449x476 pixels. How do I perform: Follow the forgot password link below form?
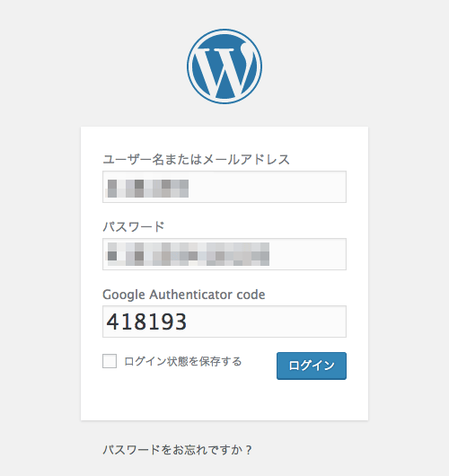click(x=177, y=450)
